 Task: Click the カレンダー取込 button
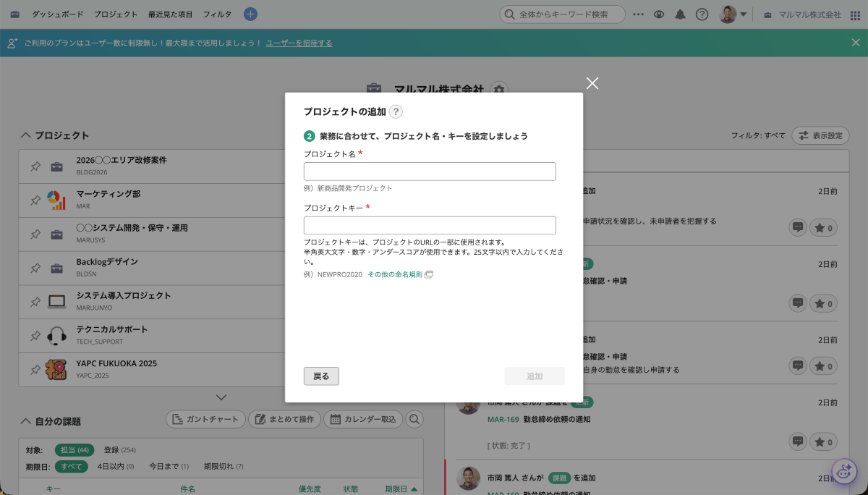[x=362, y=419]
